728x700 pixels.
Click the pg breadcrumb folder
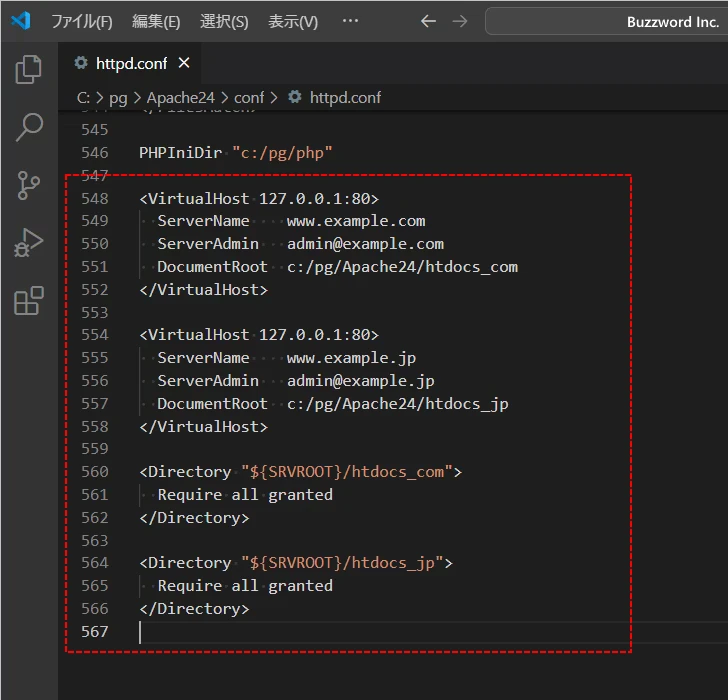(118, 97)
